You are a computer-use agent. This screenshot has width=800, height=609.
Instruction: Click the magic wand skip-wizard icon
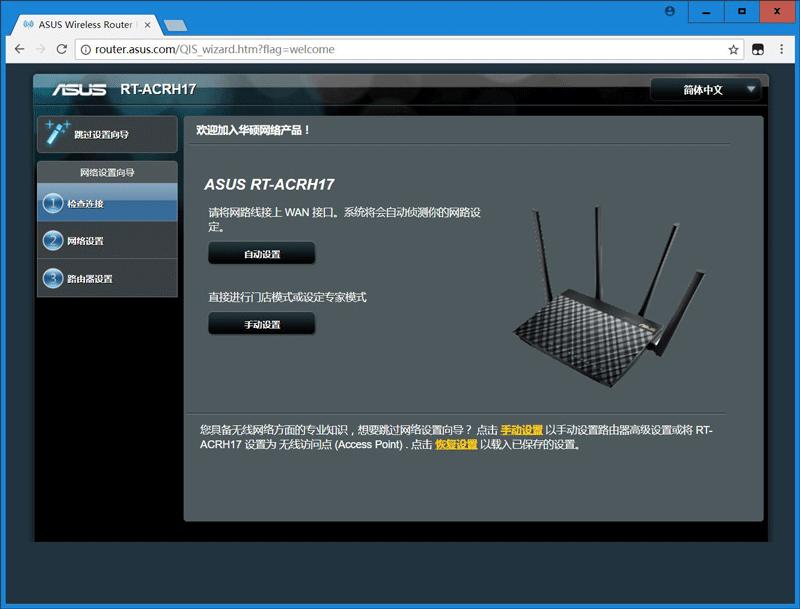tap(57, 133)
